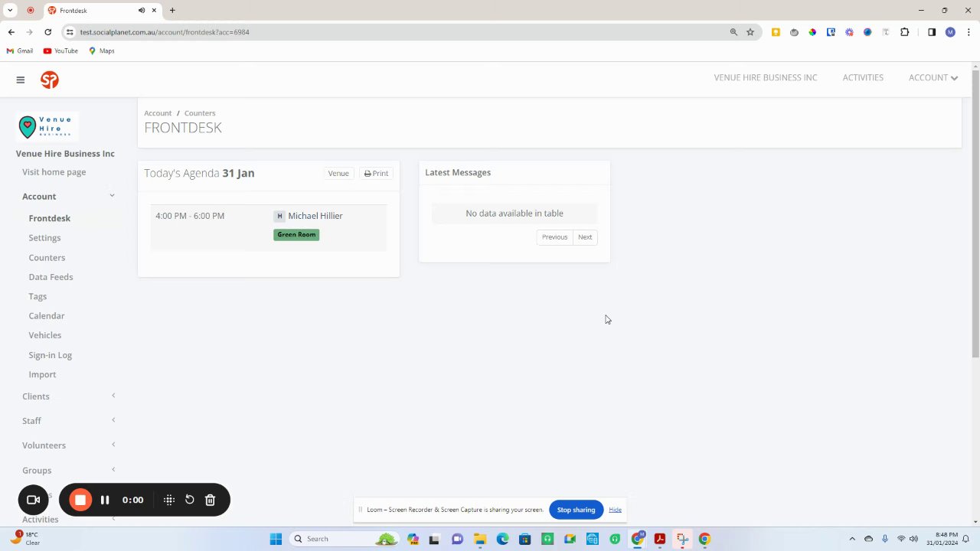This screenshot has width=980, height=551.
Task: Click the Account breadcrumb link
Action: point(158,113)
